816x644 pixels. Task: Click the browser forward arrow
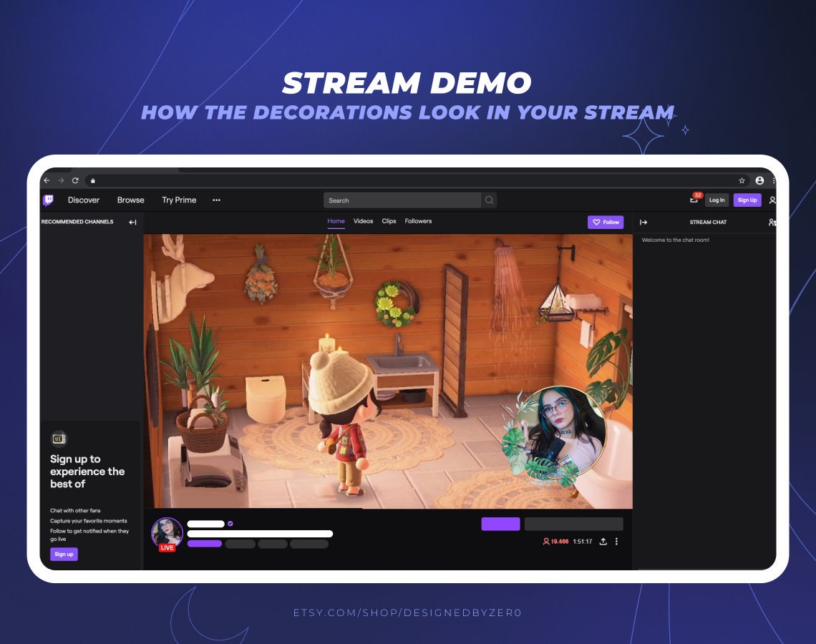61,180
